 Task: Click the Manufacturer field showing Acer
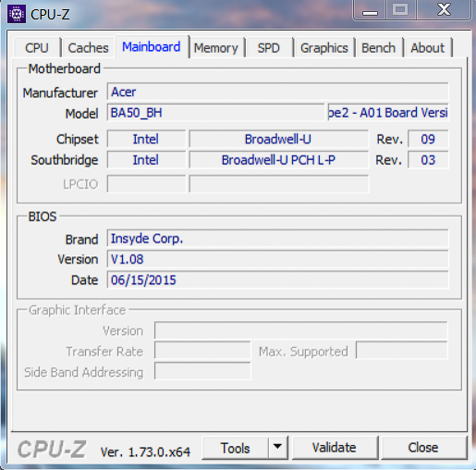(x=277, y=92)
